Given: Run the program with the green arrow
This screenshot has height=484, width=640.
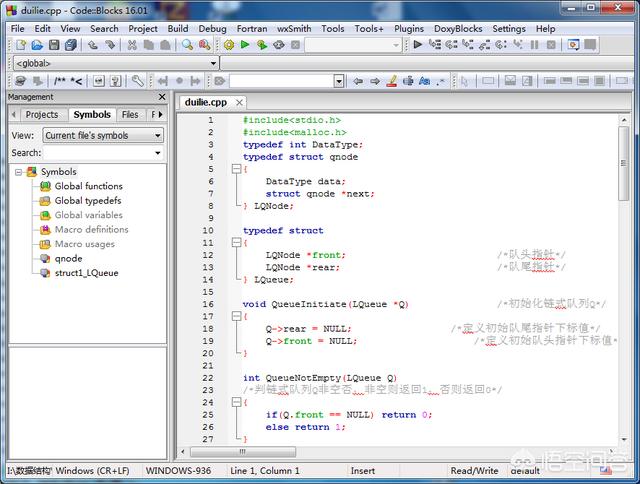Looking at the screenshot, I should (245, 45).
